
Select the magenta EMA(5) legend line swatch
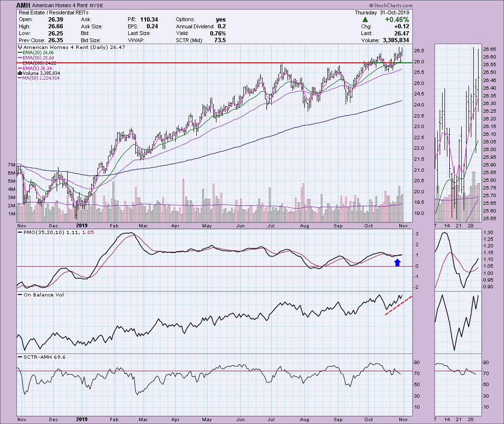[x=20, y=69]
